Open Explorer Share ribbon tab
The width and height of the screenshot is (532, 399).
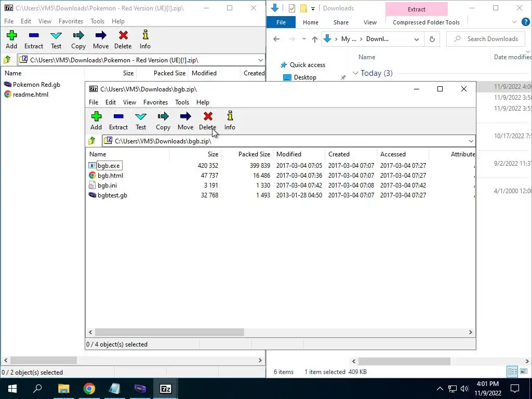[x=341, y=22]
